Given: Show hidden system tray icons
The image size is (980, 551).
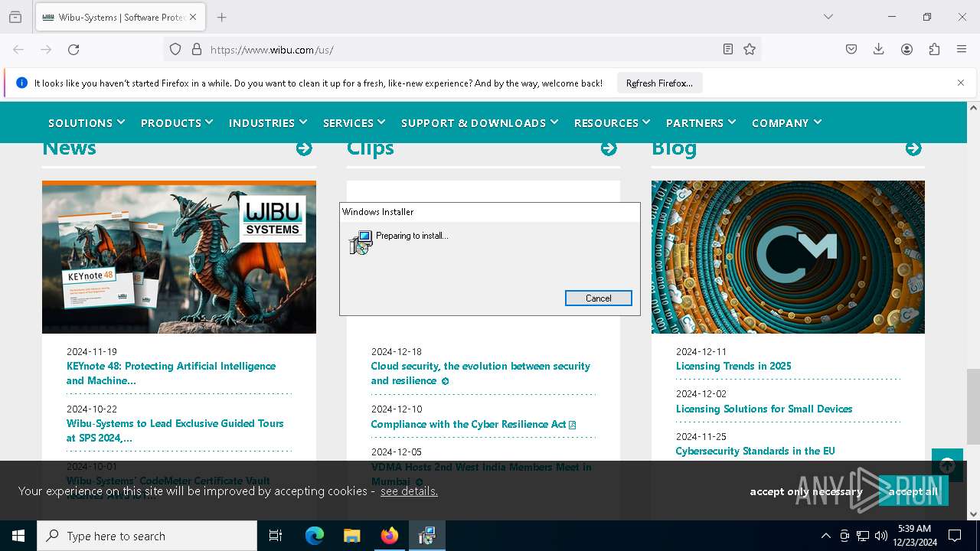Looking at the screenshot, I should (x=825, y=536).
